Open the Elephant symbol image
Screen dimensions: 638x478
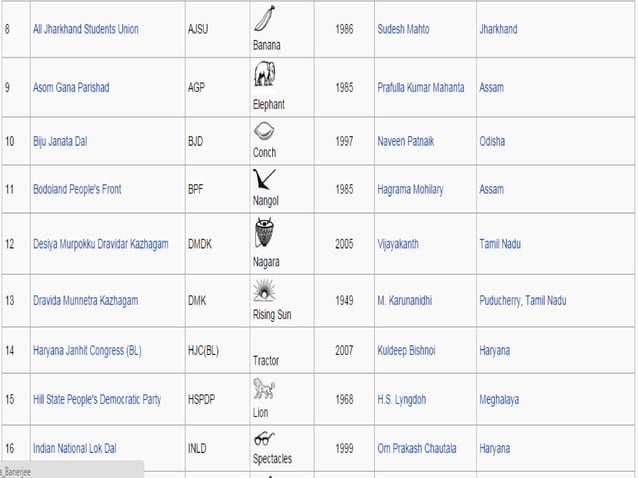[264, 73]
